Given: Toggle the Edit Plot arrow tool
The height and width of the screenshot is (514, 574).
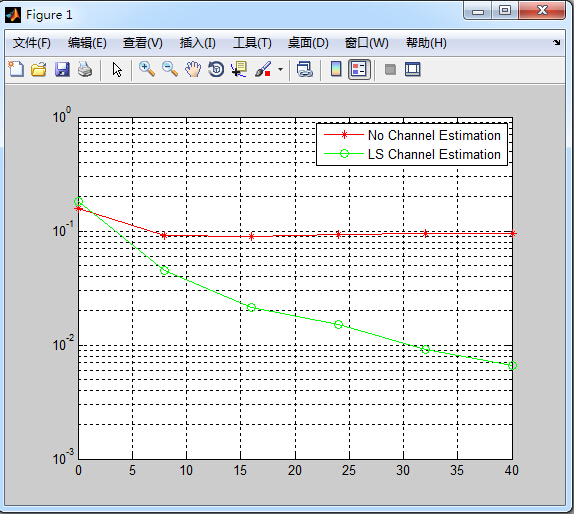Looking at the screenshot, I should (x=117, y=69).
